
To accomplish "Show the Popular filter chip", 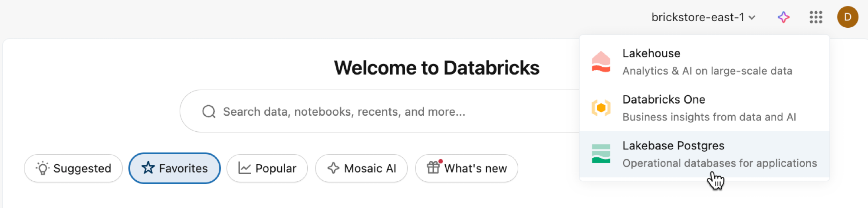I will tap(267, 168).
